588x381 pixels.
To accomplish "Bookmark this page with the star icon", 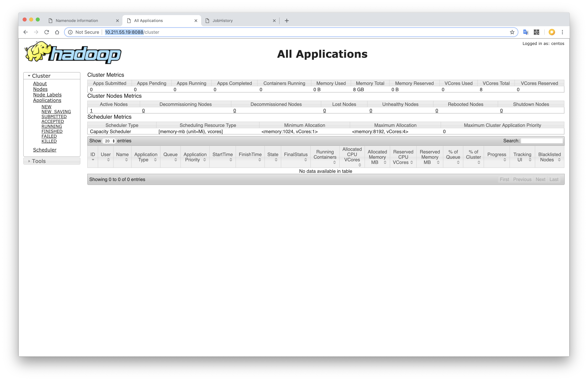I will click(512, 32).
